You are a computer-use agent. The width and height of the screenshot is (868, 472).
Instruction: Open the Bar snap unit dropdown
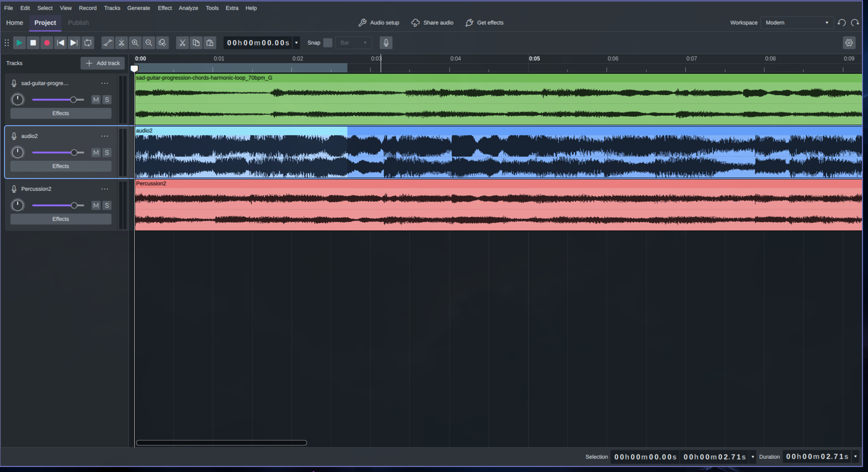(354, 43)
